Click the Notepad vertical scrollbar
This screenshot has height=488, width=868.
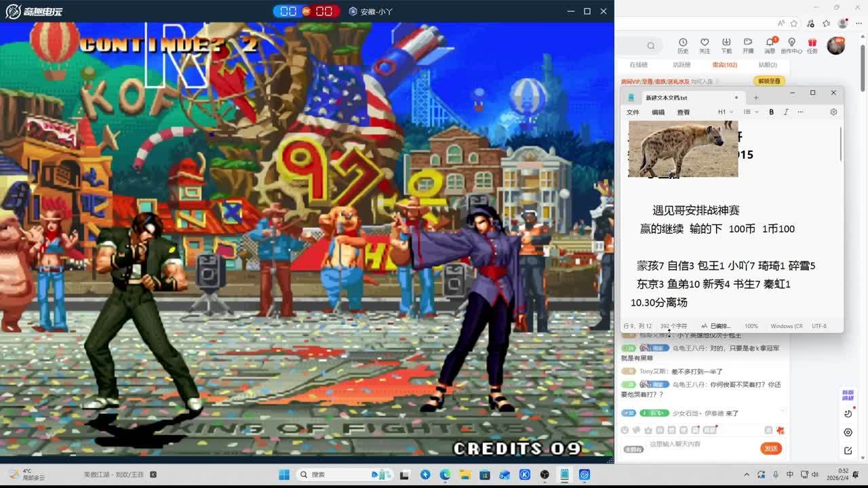[x=840, y=142]
